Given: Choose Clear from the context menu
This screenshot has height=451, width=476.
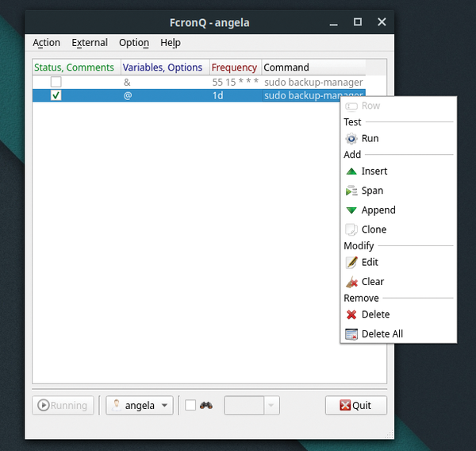Looking at the screenshot, I should [x=398, y=282].
